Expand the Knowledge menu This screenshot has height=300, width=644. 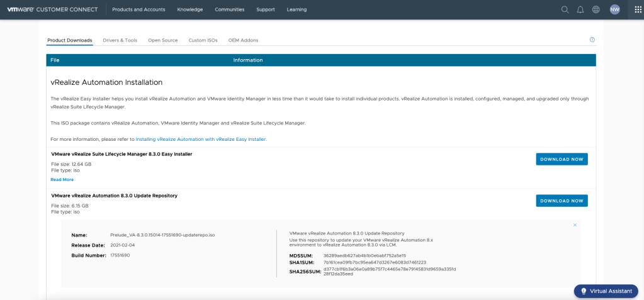(x=190, y=9)
